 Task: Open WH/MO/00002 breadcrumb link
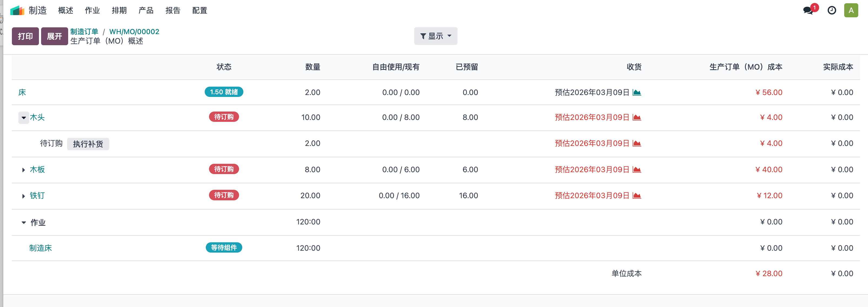tap(134, 31)
